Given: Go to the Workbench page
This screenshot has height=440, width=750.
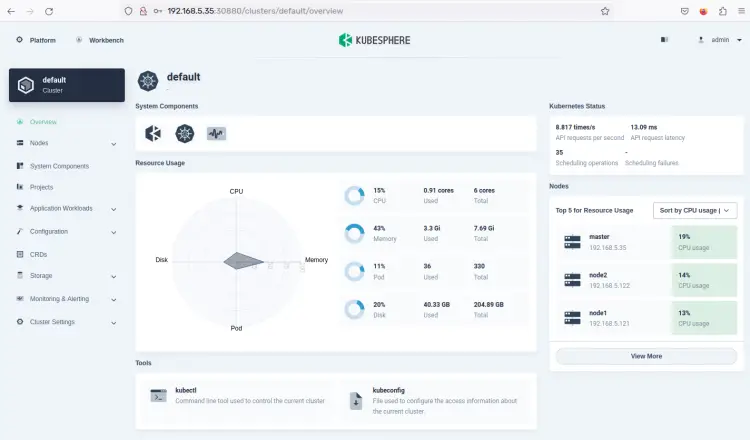Looking at the screenshot, I should click(100, 40).
